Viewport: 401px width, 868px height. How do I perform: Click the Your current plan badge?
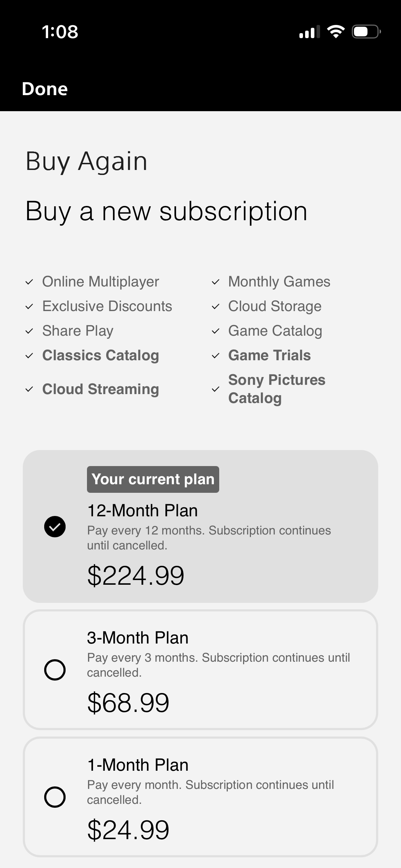point(153,479)
